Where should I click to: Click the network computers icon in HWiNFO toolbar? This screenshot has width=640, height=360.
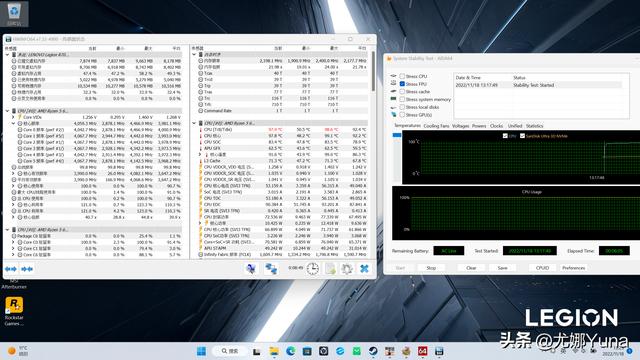271,269
